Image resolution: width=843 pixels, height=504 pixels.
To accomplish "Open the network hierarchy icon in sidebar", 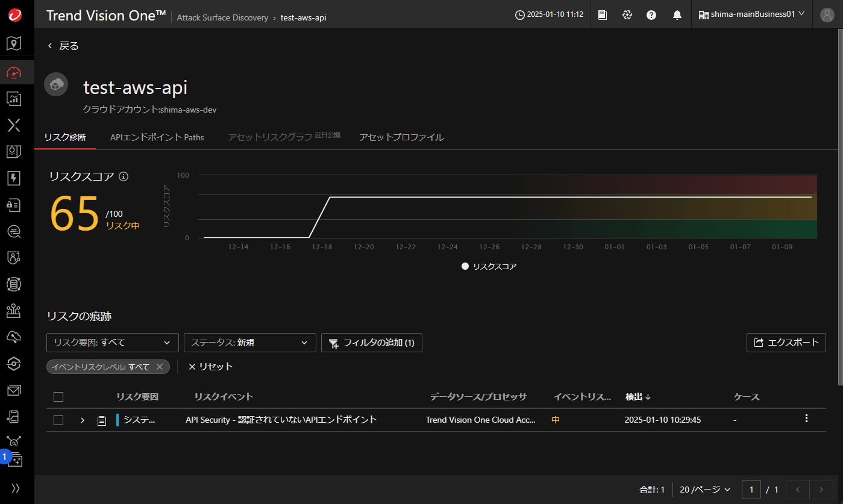I will [x=14, y=311].
